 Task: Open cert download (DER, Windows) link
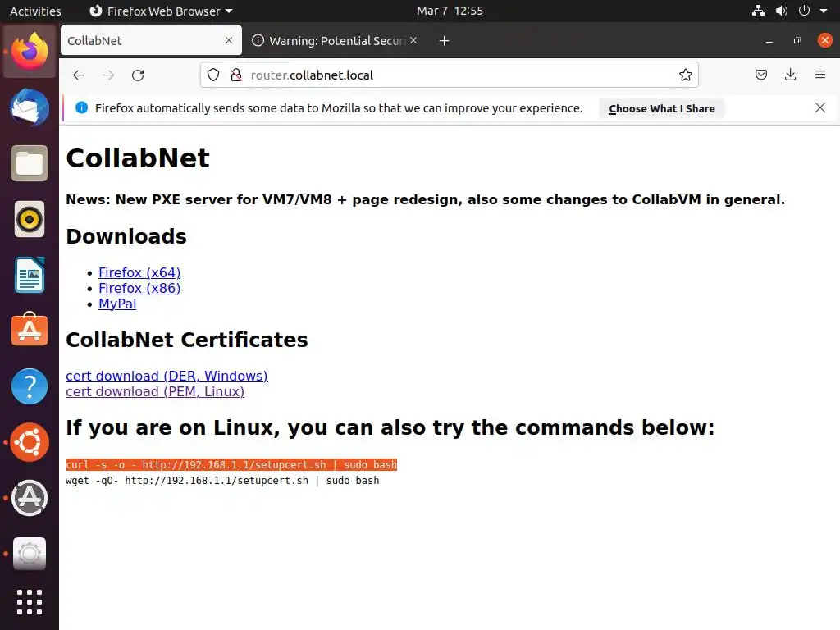167,376
